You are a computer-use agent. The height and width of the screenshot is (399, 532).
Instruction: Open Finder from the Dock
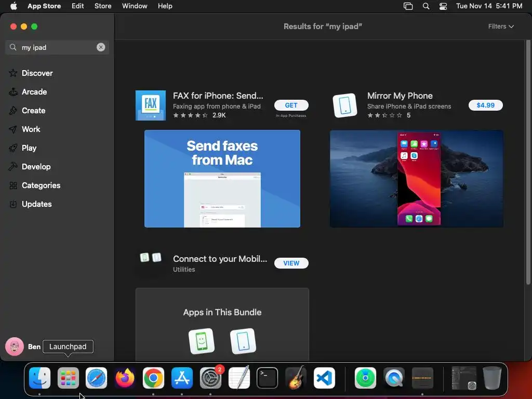[x=39, y=378]
